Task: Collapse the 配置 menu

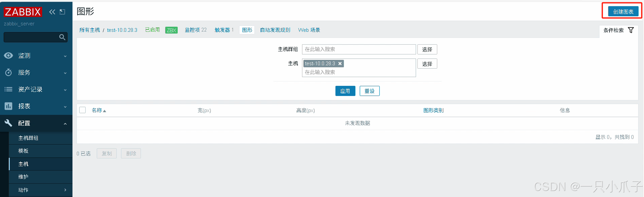Action: coord(65,124)
